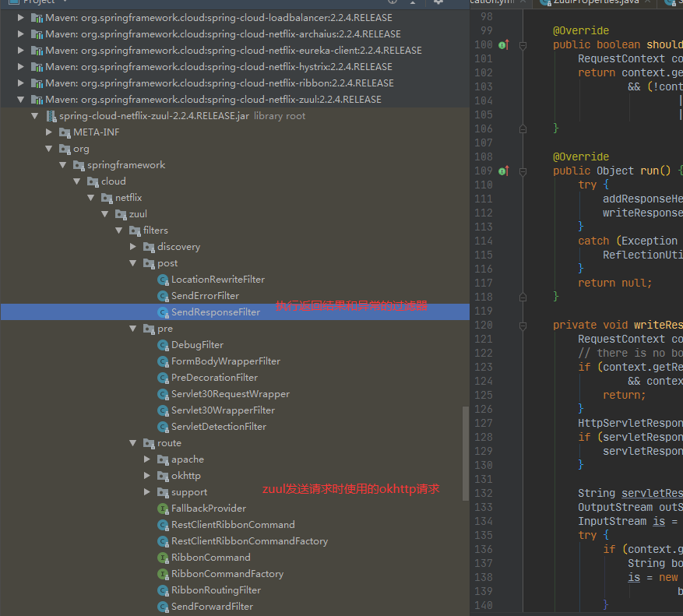Click LocationRewriteFilter class icon
The width and height of the screenshot is (683, 616).
(x=163, y=280)
